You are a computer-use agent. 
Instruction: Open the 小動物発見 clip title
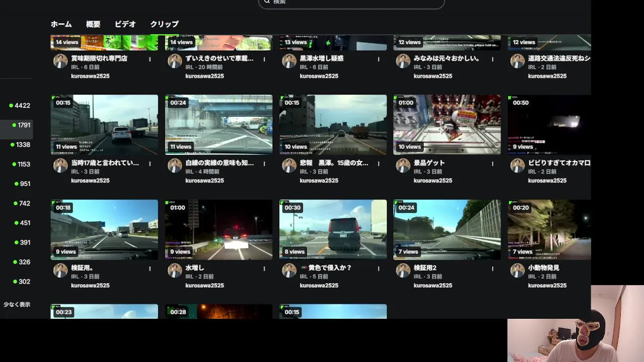click(x=543, y=268)
